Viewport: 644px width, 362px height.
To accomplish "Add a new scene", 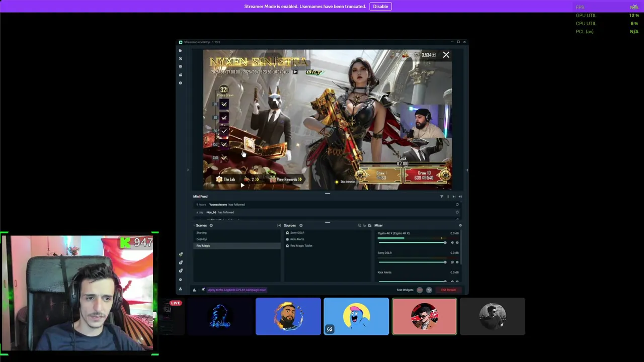I will (x=211, y=225).
